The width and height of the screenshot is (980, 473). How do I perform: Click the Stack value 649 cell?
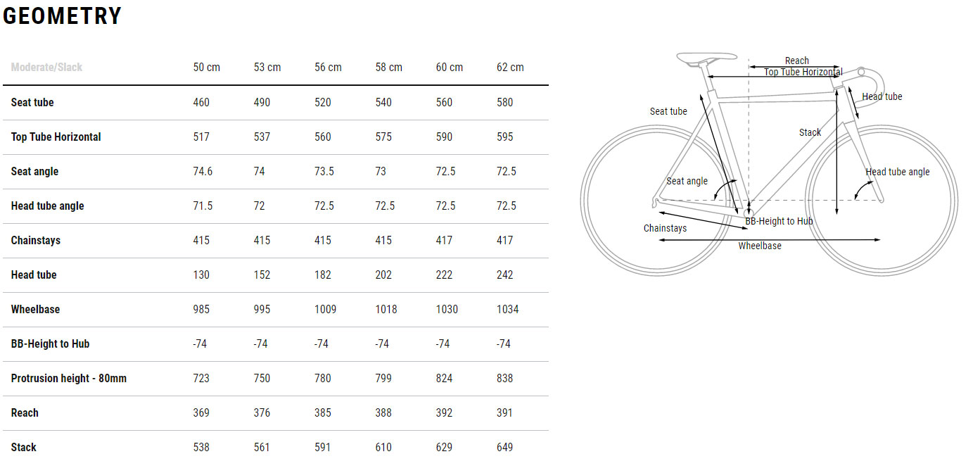click(x=504, y=447)
